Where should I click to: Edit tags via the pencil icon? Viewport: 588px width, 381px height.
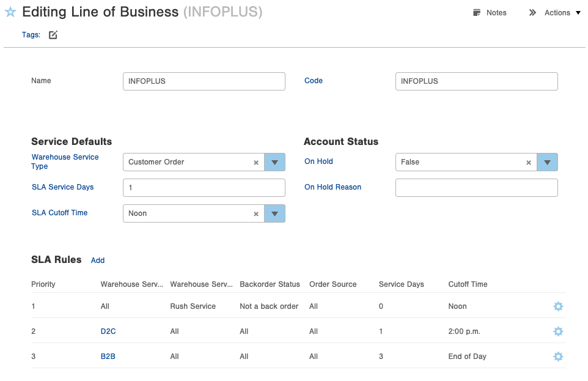click(53, 35)
